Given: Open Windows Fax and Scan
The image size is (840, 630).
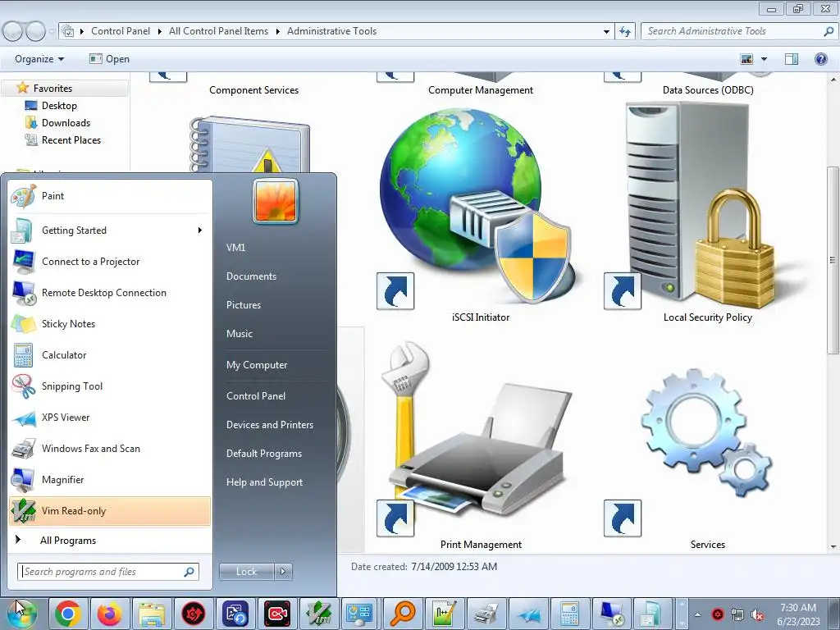Looking at the screenshot, I should pos(110,449).
